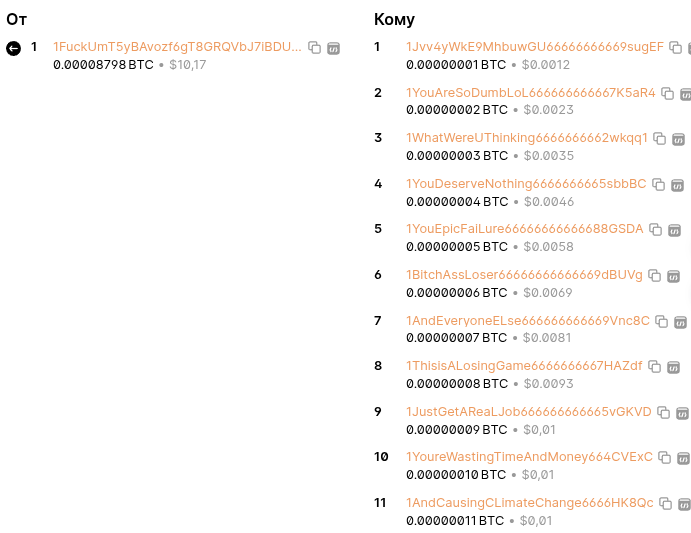
Task: Copy the 1AndCausingCLimateChange address
Action: [665, 504]
